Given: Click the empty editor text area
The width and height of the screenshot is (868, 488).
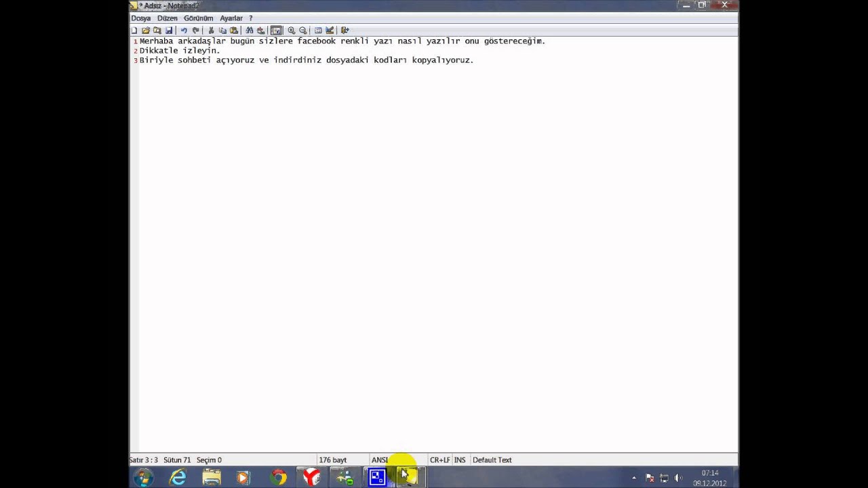Looking at the screenshot, I should pyautogui.click(x=438, y=258).
